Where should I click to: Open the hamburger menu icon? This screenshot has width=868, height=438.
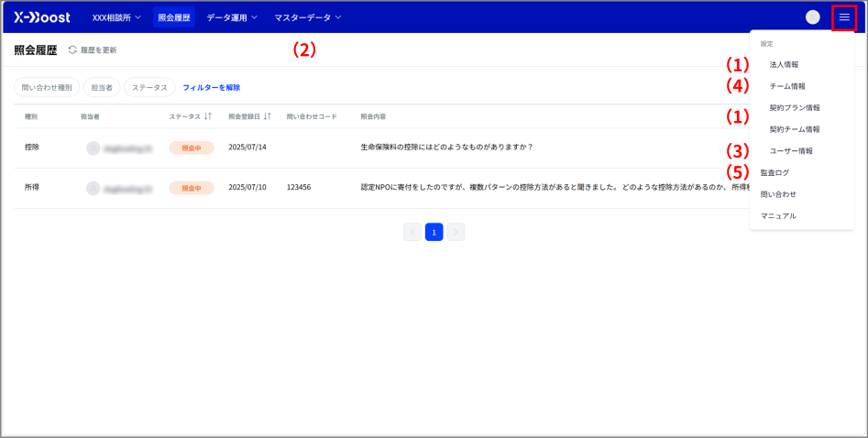pyautogui.click(x=844, y=17)
